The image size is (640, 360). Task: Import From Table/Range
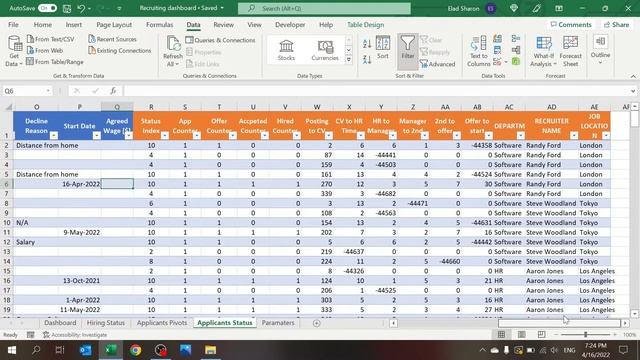point(55,62)
